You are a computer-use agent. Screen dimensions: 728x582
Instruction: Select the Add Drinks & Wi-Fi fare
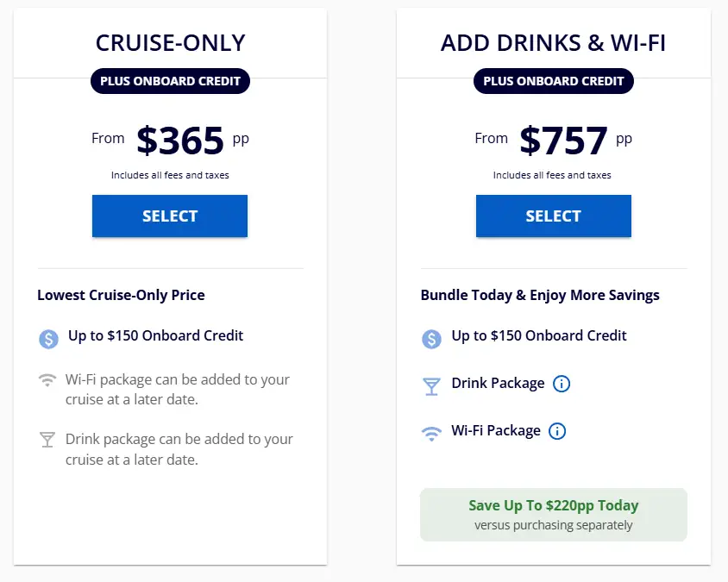click(553, 216)
